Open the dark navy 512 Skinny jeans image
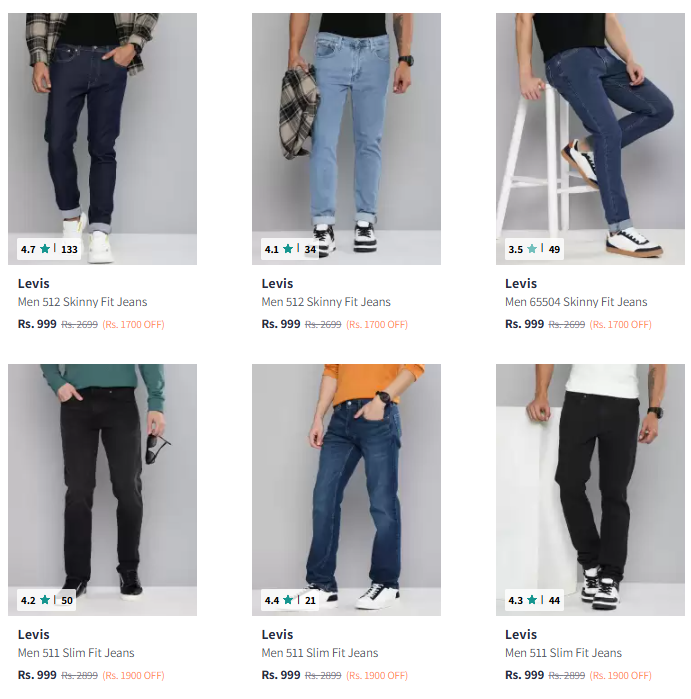This screenshot has width=691, height=699. point(103,139)
